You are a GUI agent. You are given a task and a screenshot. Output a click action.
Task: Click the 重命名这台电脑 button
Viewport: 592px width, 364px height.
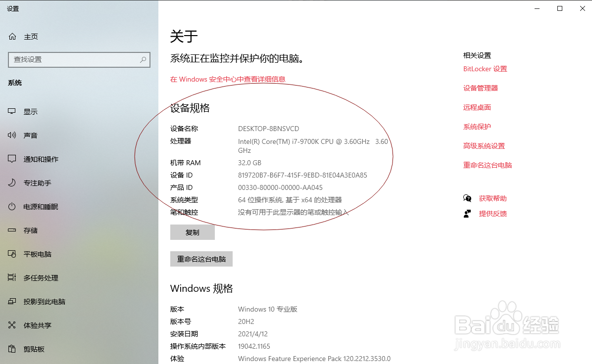(x=201, y=259)
